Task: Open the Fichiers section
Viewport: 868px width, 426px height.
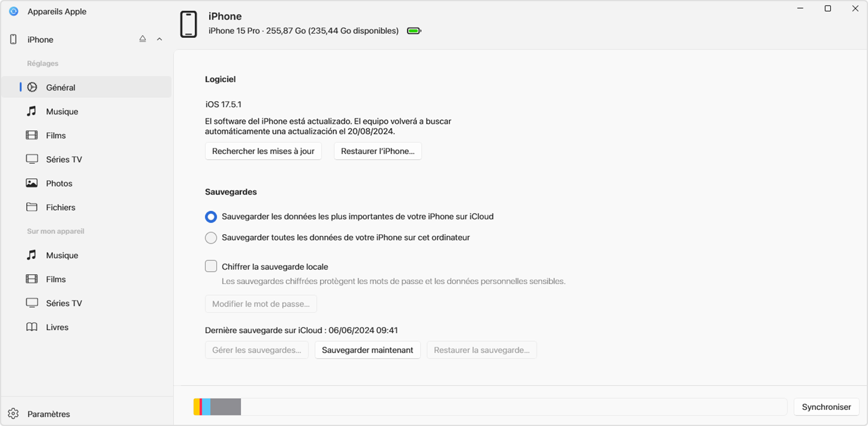Action: click(x=86, y=207)
